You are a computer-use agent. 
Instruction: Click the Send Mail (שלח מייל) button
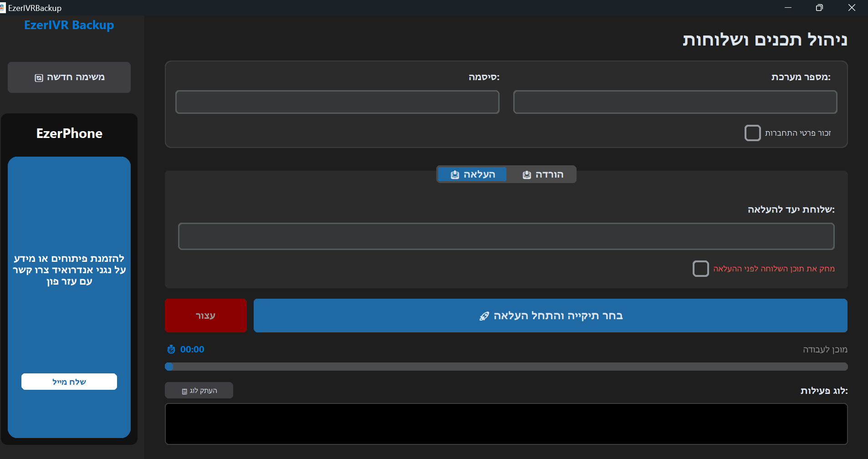[69, 382]
